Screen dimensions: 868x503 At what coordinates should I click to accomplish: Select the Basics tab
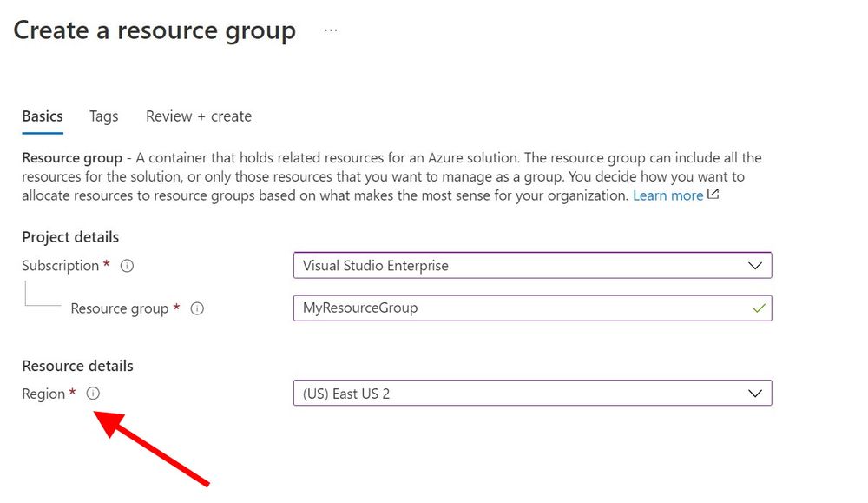42,116
